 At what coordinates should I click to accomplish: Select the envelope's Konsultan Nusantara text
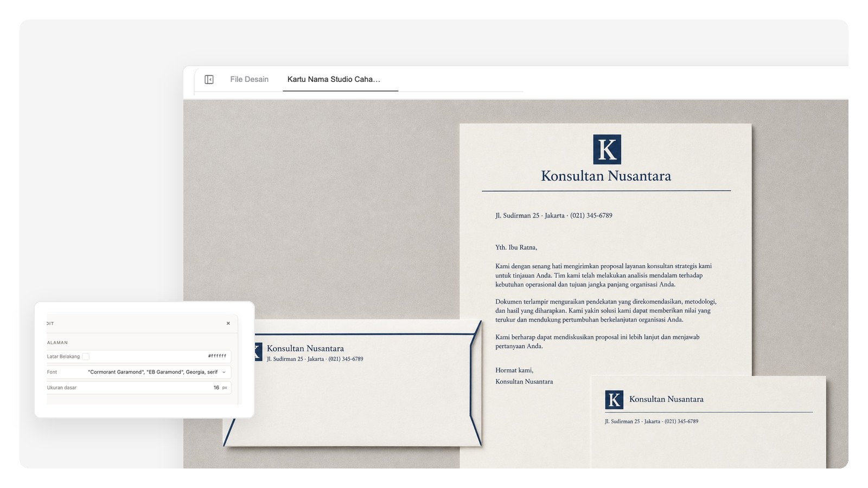point(305,348)
